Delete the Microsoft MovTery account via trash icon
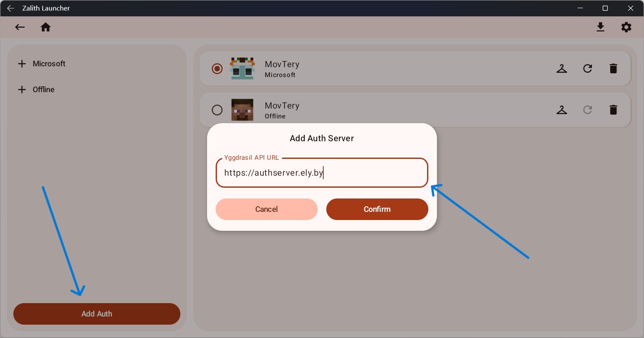 tap(613, 68)
